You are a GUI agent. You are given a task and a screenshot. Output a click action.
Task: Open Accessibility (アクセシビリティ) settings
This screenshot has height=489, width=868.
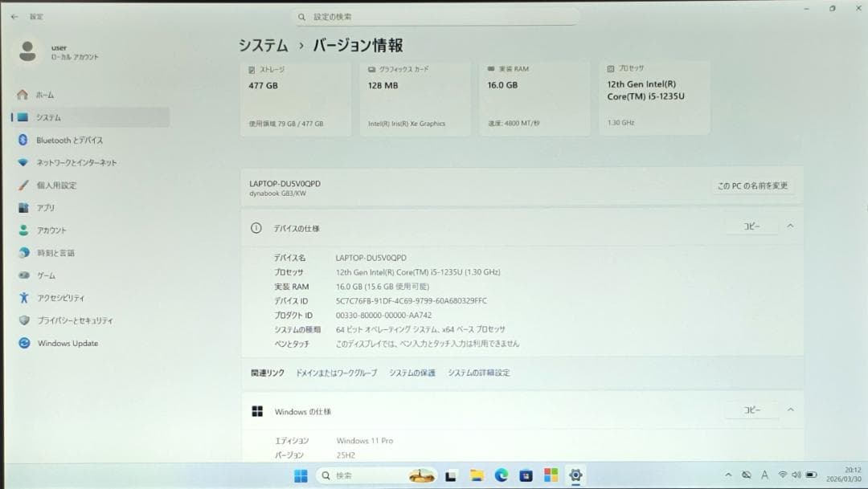click(90, 298)
